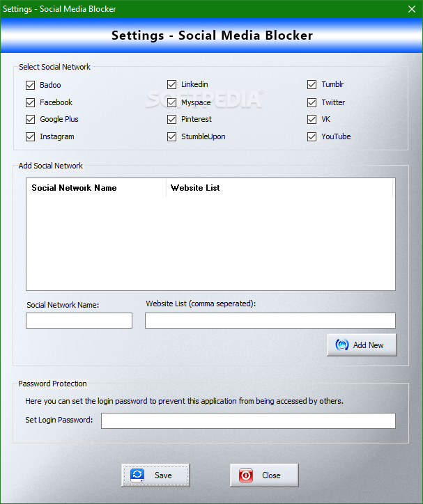Uncheck the Badoo checkbox
Viewport: 423px width, 504px height.
(x=30, y=85)
